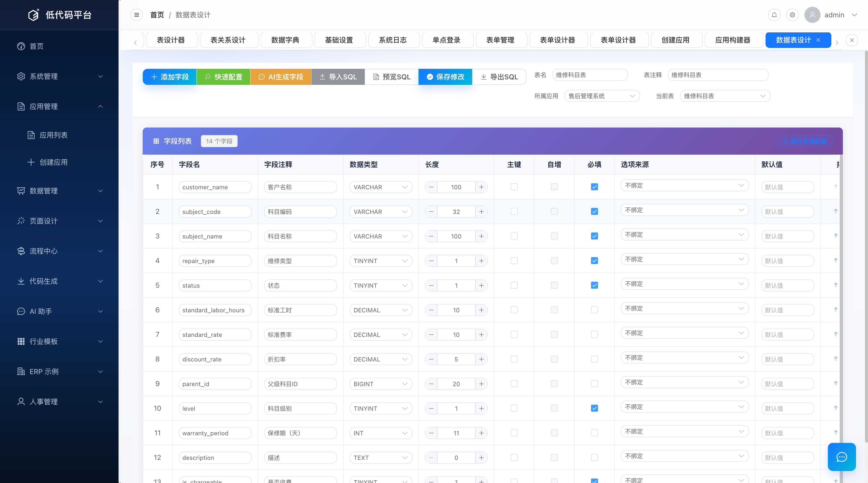This screenshot has height=483, width=868.
Task: Click the 导入SQL button
Action: coord(338,77)
